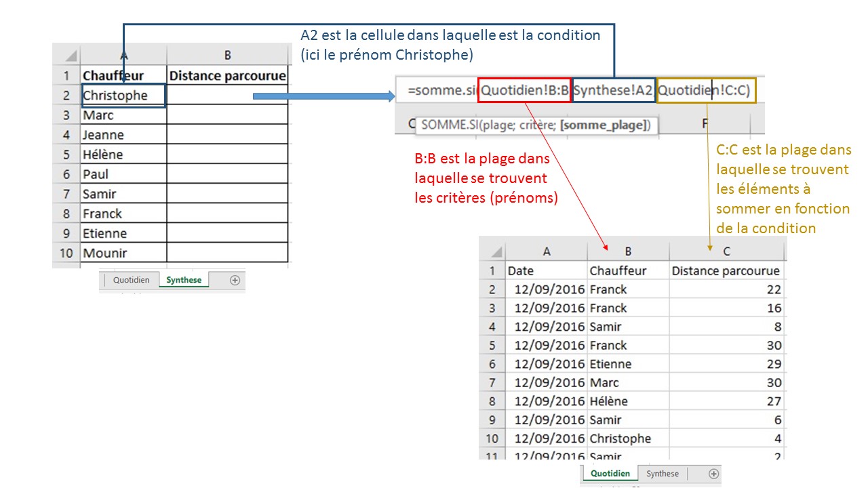Select column header B above Distance parcourue in bold
Image resolution: width=868 pixels, height=488 pixels.
(227, 55)
